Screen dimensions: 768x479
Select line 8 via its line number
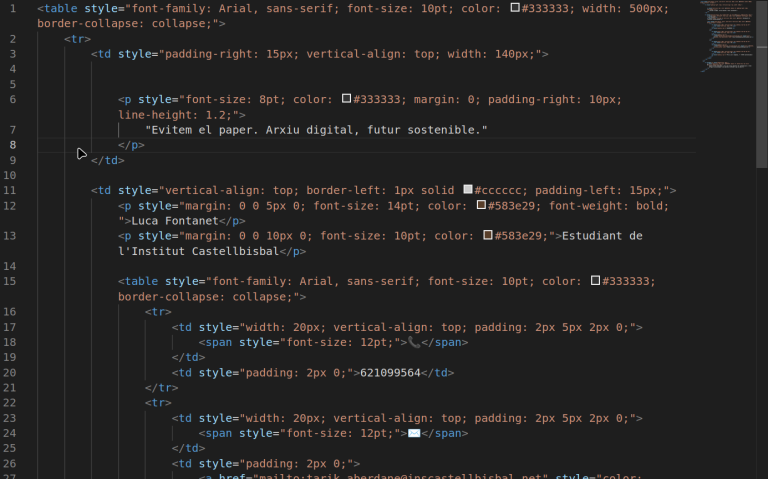(12, 145)
